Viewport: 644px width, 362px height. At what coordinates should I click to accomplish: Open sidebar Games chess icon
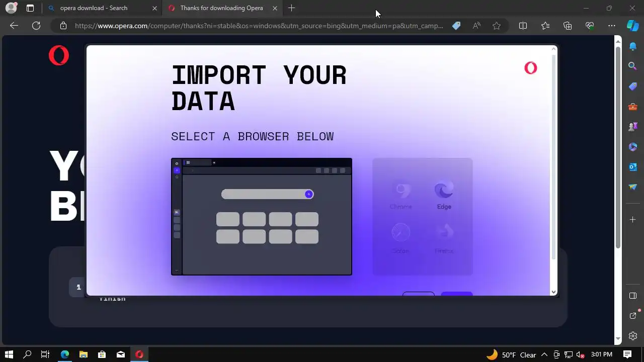pos(633,127)
